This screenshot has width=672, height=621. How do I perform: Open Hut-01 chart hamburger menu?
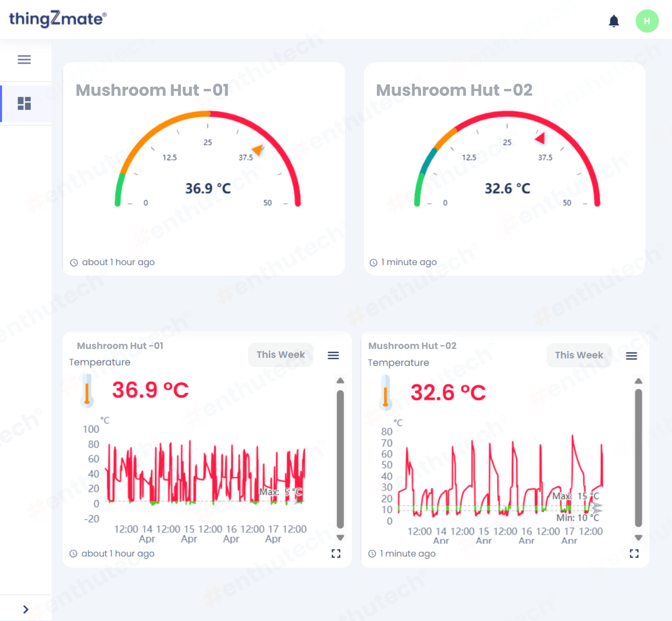point(333,355)
